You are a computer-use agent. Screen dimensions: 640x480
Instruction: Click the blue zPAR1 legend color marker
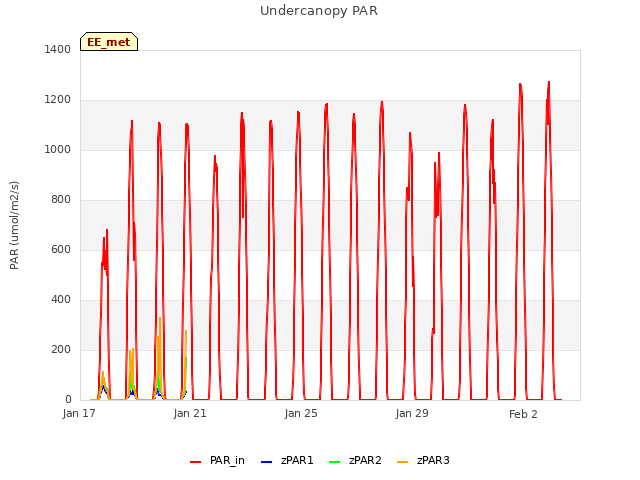266,462
